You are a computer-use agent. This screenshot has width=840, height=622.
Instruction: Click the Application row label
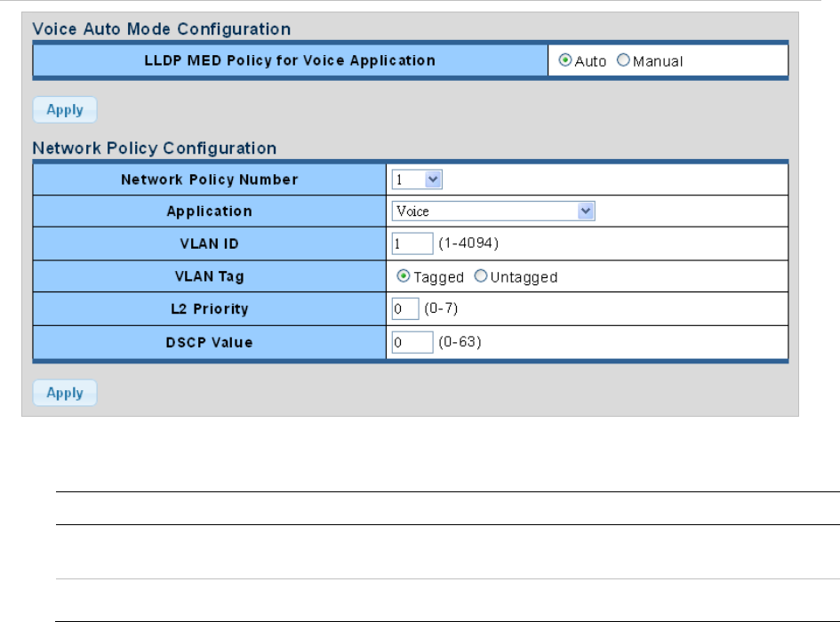209,211
